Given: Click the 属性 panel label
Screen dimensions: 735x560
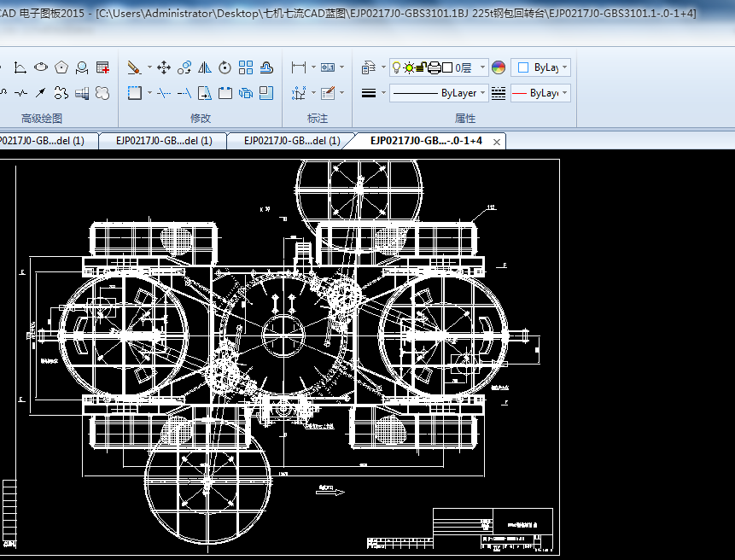Looking at the screenshot, I should point(465,119).
